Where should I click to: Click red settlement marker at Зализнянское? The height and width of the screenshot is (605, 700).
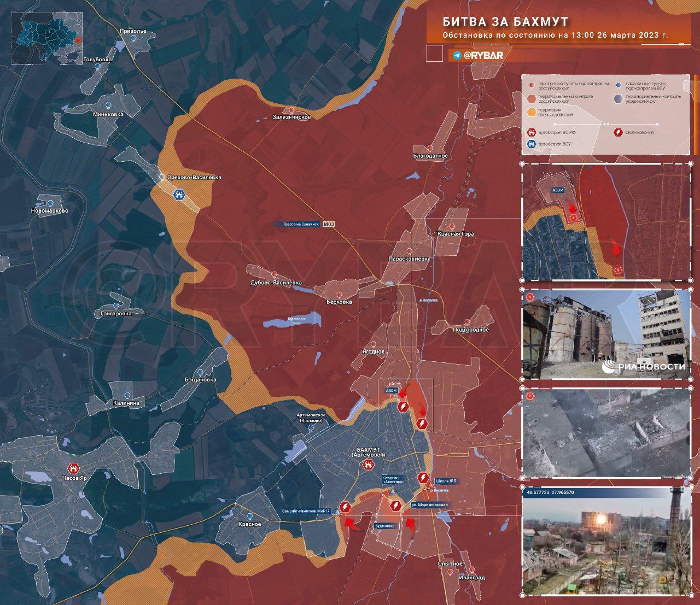(x=292, y=110)
